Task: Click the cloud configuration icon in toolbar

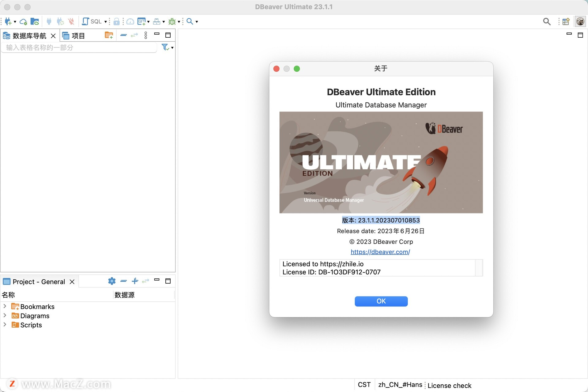Action: pos(23,21)
